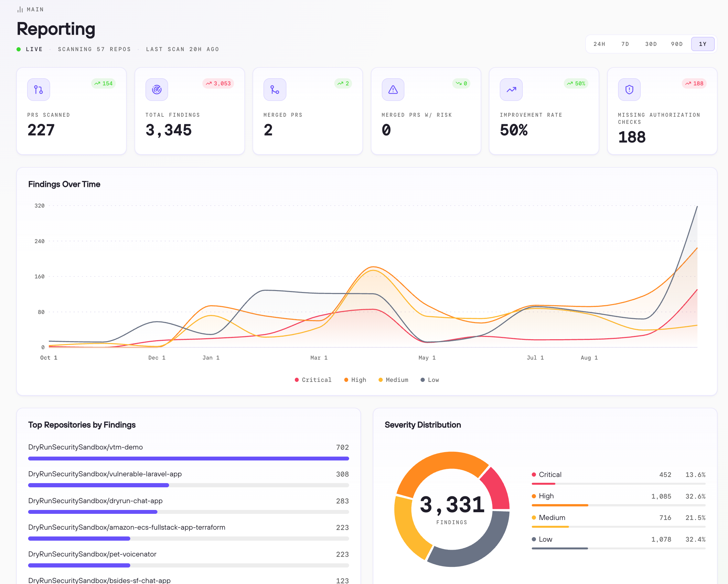This screenshot has width=728, height=584.
Task: Click the 50% trend badge on Improvement Rate
Action: (x=576, y=83)
